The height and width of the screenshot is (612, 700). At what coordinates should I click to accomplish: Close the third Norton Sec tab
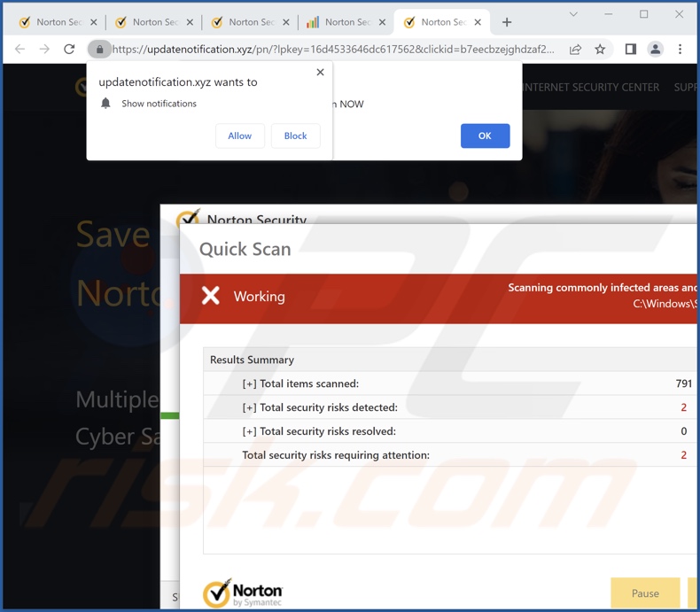click(285, 22)
